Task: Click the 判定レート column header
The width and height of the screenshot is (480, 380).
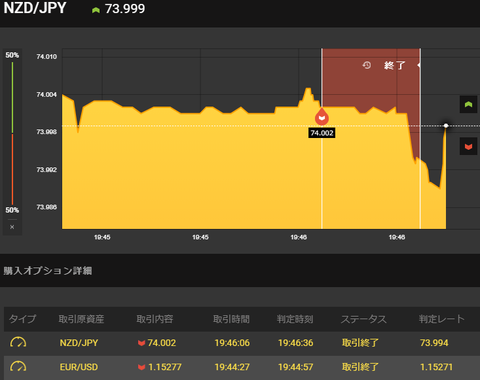Action: tap(442, 319)
